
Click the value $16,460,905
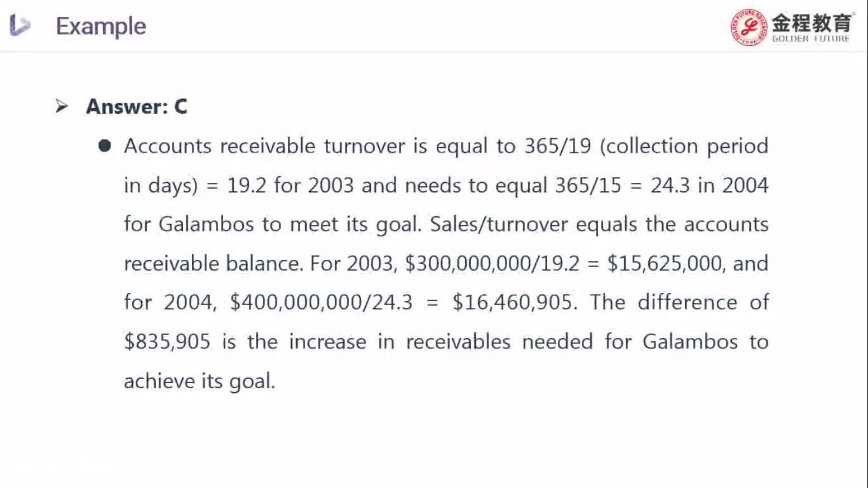pyautogui.click(x=512, y=302)
